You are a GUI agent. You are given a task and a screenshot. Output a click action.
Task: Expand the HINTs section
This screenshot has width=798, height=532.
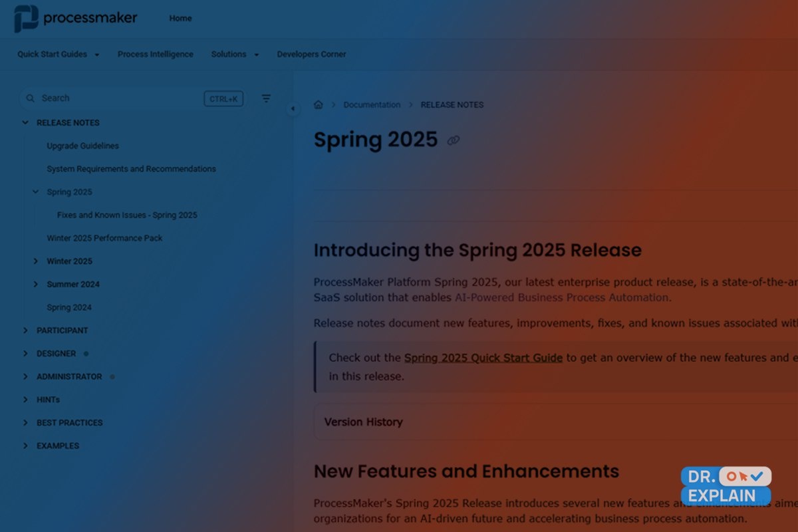[25, 400]
